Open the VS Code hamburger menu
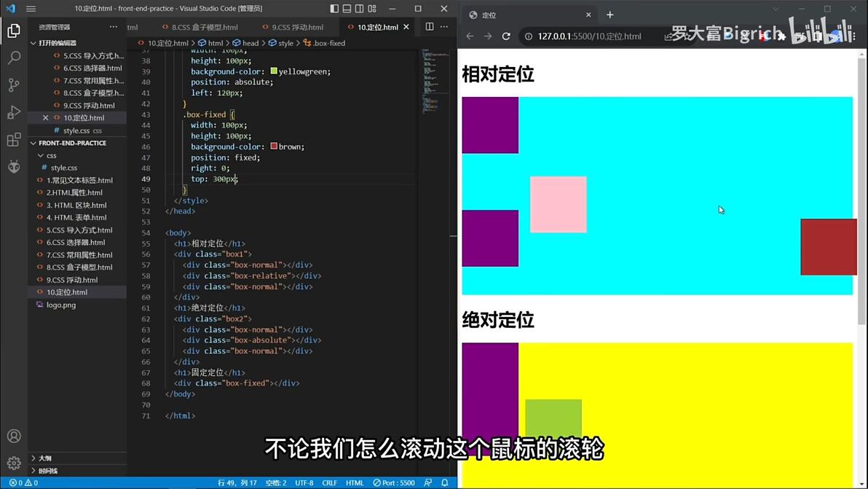The width and height of the screenshot is (868, 489). click(31, 8)
